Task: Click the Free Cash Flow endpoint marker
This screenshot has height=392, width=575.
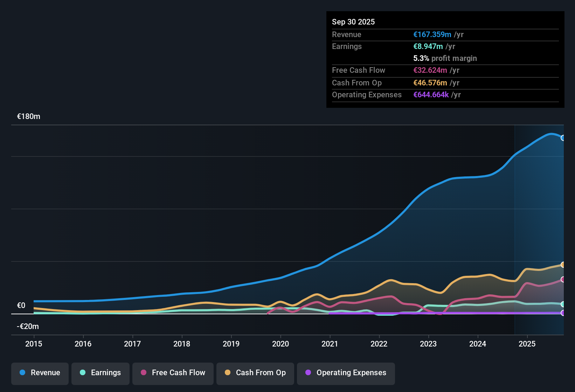Action: click(563, 279)
